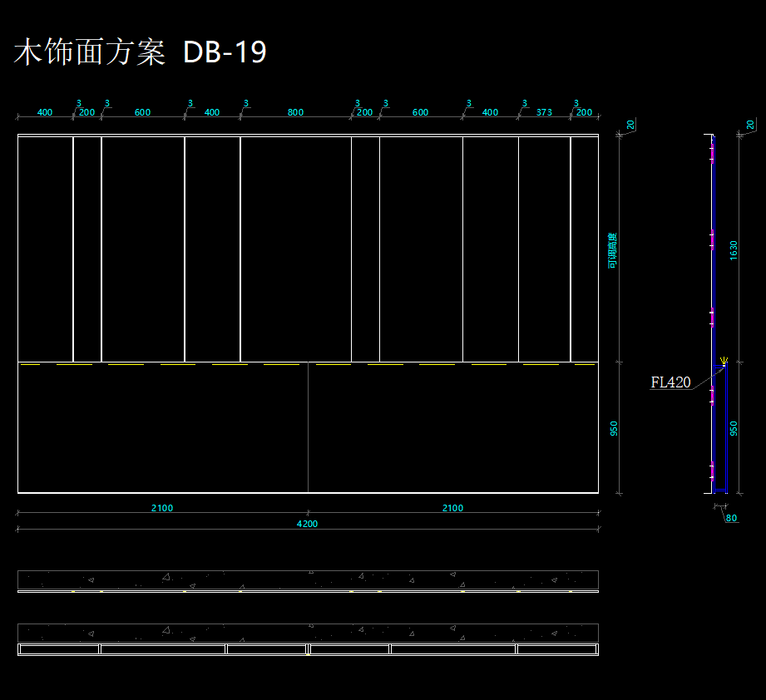Select the vertical seam line in lower panel
The width and height of the screenshot is (766, 700).
[308, 428]
